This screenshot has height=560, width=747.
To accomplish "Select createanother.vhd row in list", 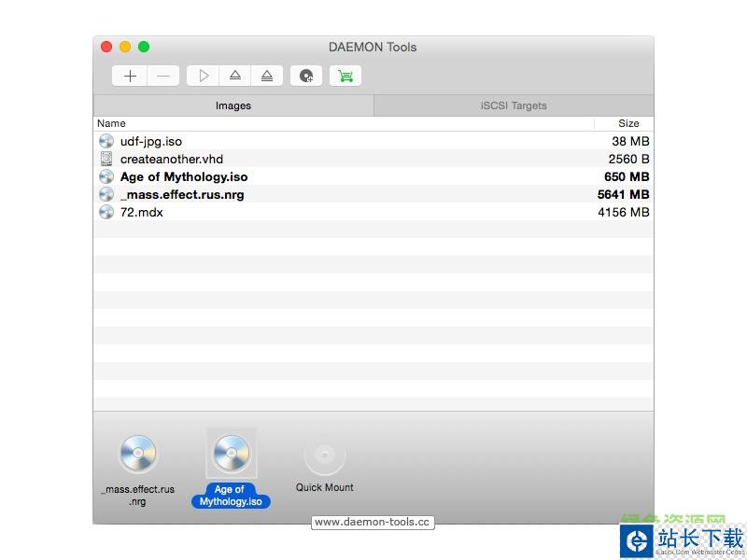I will pos(172,159).
